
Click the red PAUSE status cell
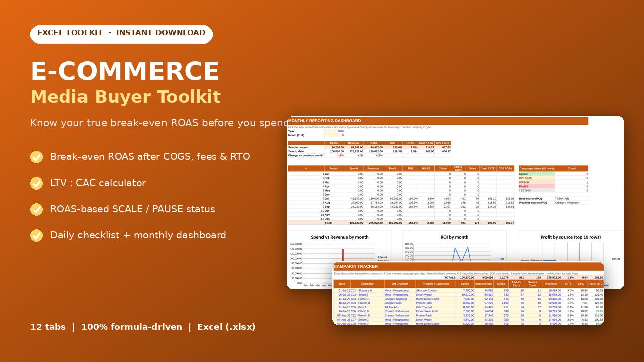pos(536,186)
